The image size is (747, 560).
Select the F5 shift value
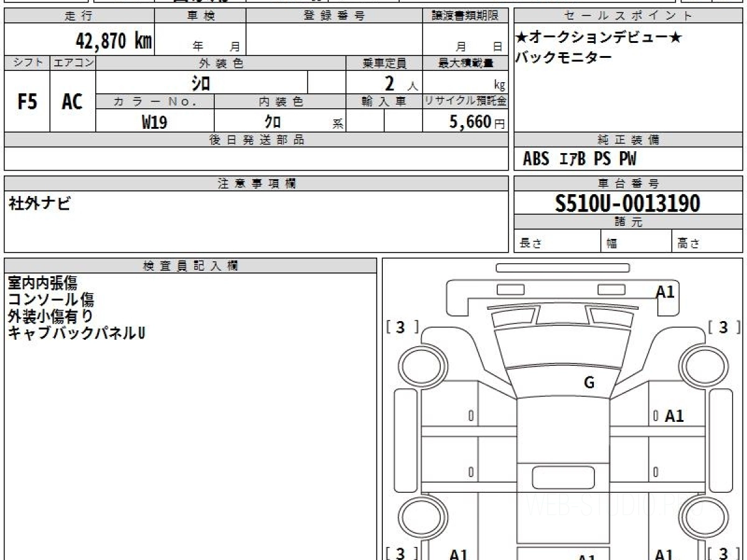[27, 101]
